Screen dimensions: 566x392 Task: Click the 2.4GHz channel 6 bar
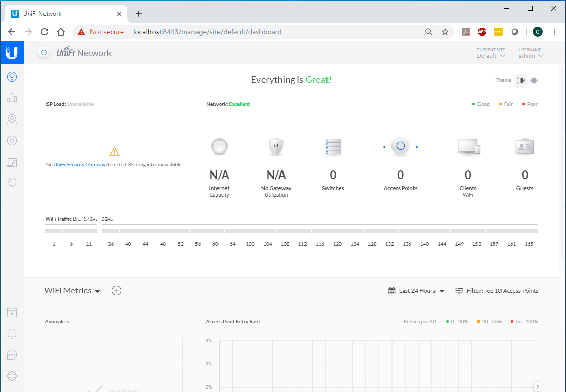[72, 231]
